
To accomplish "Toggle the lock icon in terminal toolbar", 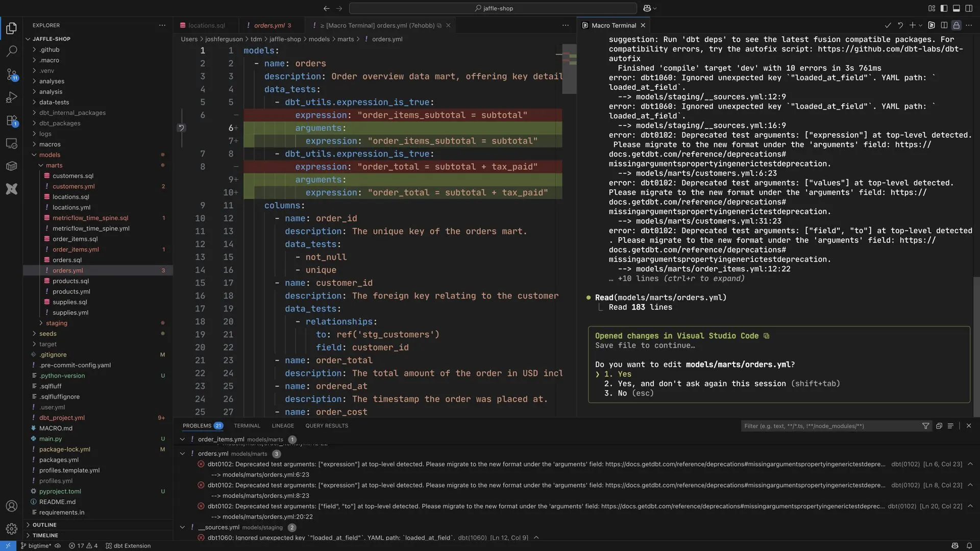I will 956,25.
